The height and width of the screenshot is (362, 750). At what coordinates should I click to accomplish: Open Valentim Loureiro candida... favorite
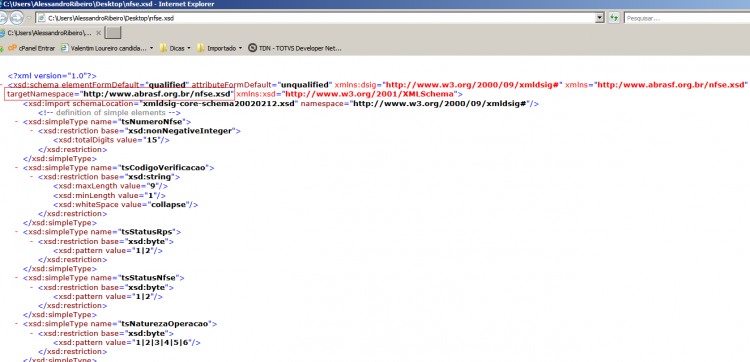pyautogui.click(x=103, y=48)
